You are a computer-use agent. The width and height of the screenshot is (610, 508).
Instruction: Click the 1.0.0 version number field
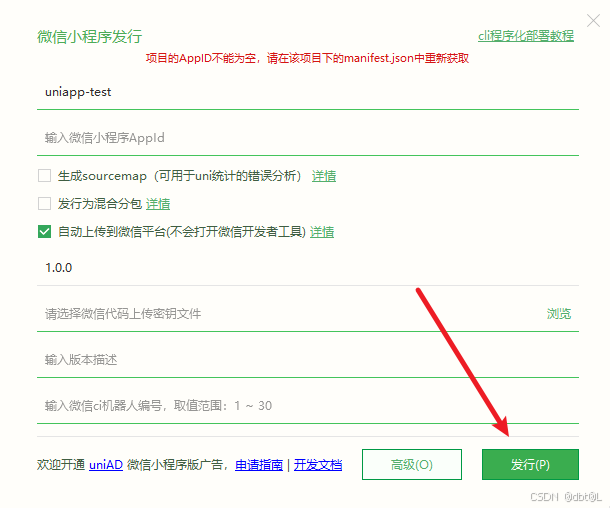pyautogui.click(x=308, y=268)
